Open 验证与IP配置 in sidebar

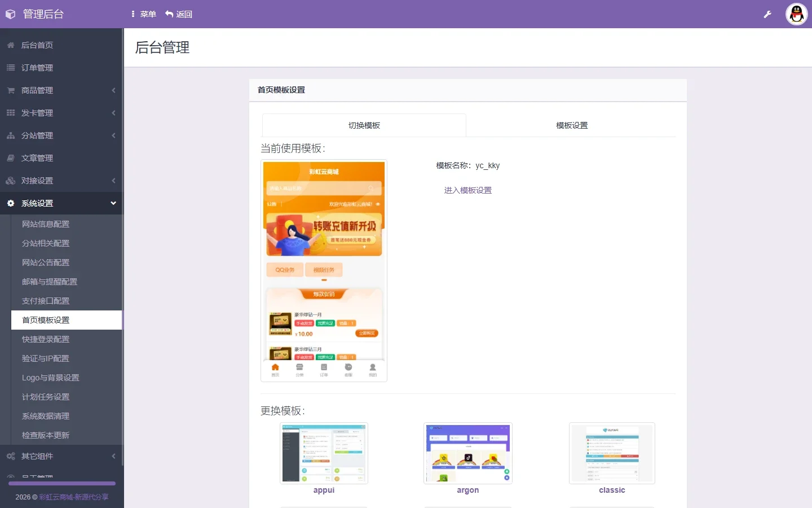(x=67, y=358)
